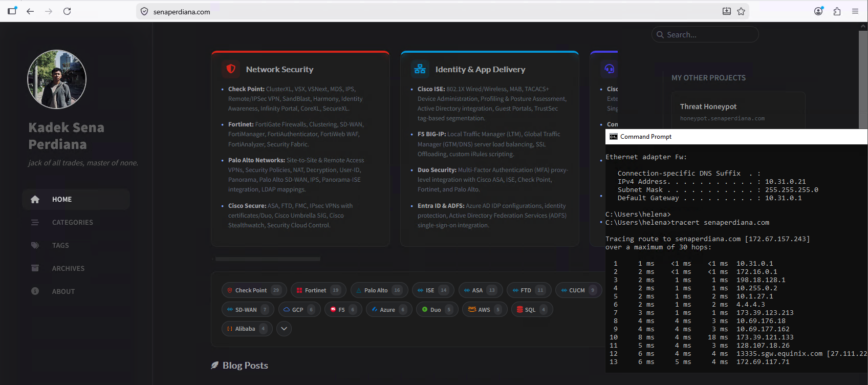868x385 pixels.
Task: Click the about info icon in sidebar
Action: [x=35, y=291]
